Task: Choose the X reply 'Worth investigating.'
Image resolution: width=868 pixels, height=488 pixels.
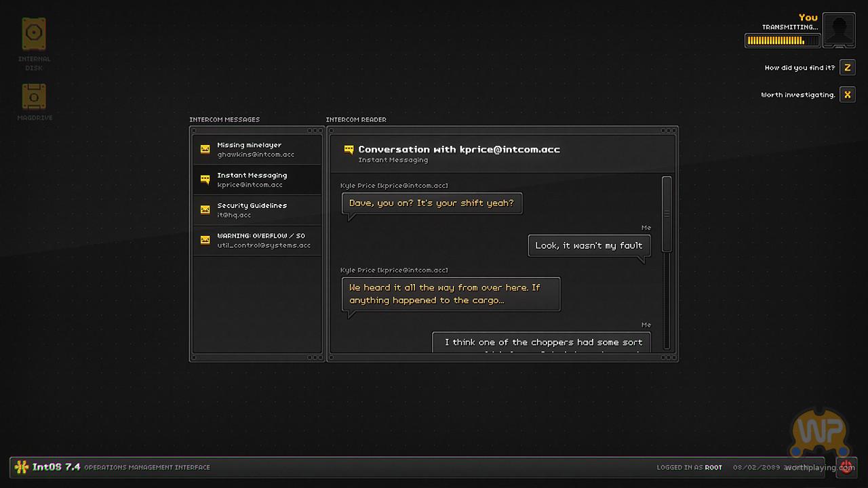Action: [x=847, y=95]
